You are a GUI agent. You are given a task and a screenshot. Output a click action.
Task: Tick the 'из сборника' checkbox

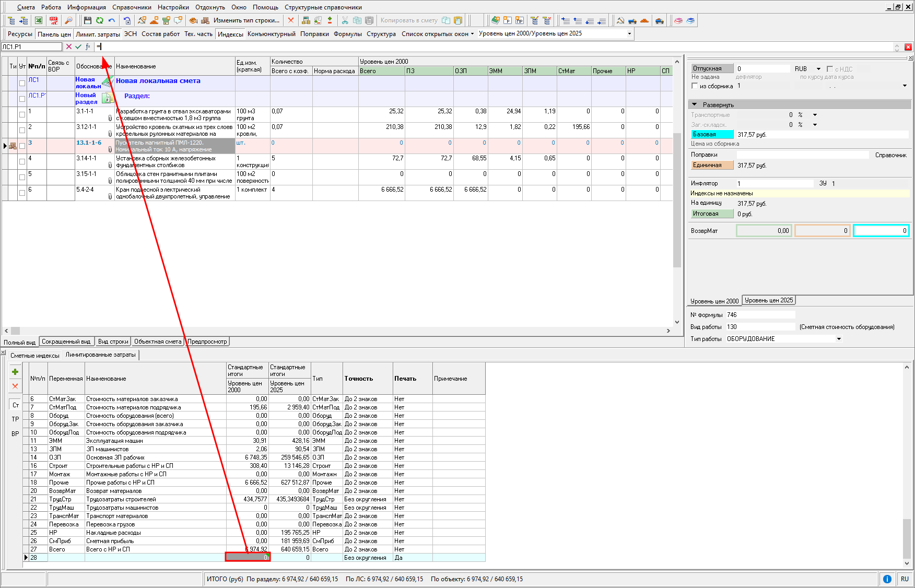click(x=695, y=86)
